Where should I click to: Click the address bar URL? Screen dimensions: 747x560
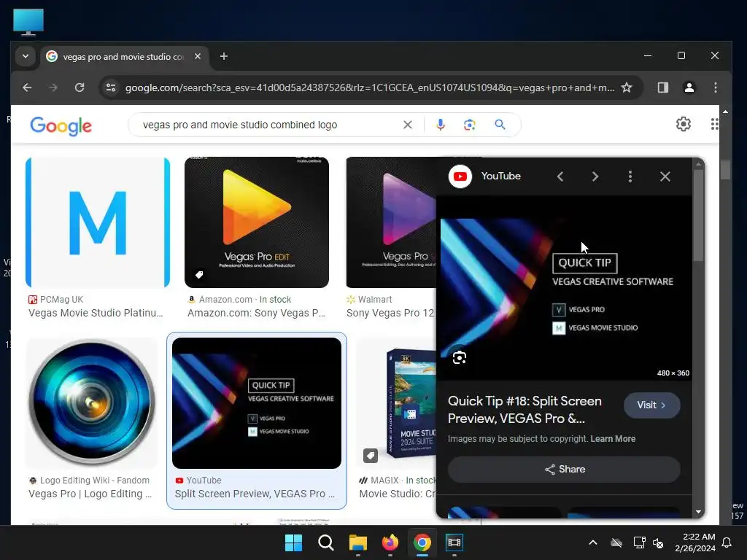click(x=369, y=87)
